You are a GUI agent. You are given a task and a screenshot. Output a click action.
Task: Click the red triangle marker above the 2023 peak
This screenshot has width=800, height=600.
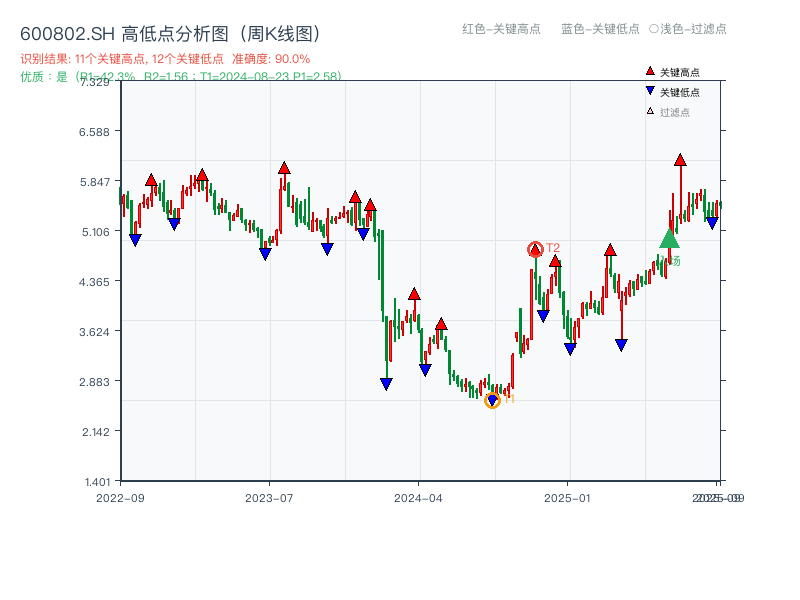[286, 167]
